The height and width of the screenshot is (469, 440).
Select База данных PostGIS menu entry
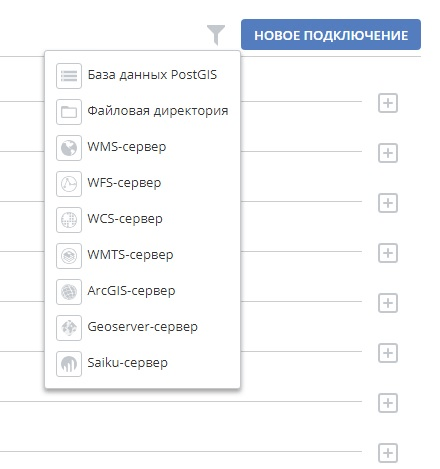(x=152, y=75)
